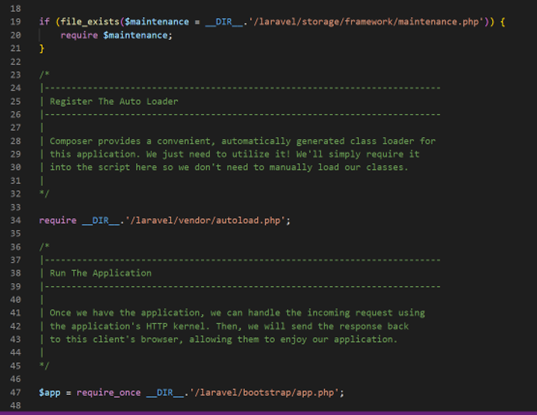
Task: Click the 'Register The Auto Loader' comment
Action: pyautogui.click(x=114, y=101)
